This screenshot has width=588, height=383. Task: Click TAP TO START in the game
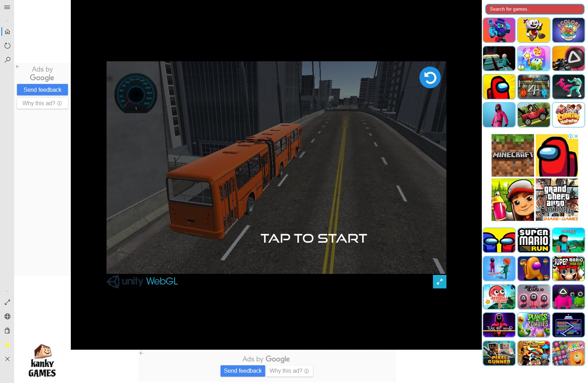(x=314, y=238)
